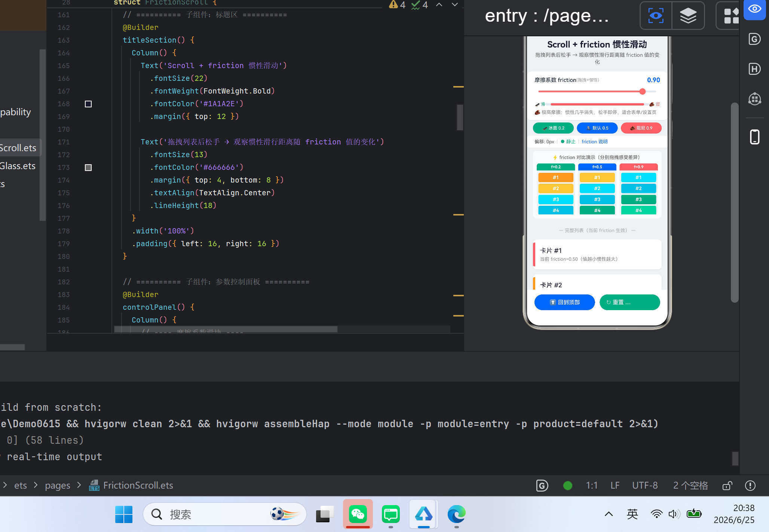Jump to next highlighted problem arrow

point(454,4)
